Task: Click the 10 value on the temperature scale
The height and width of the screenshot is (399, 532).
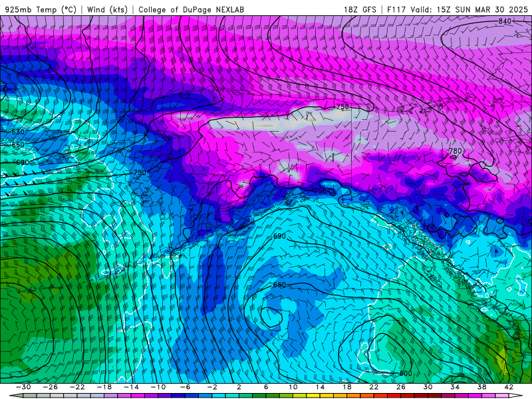Action: tap(293, 387)
